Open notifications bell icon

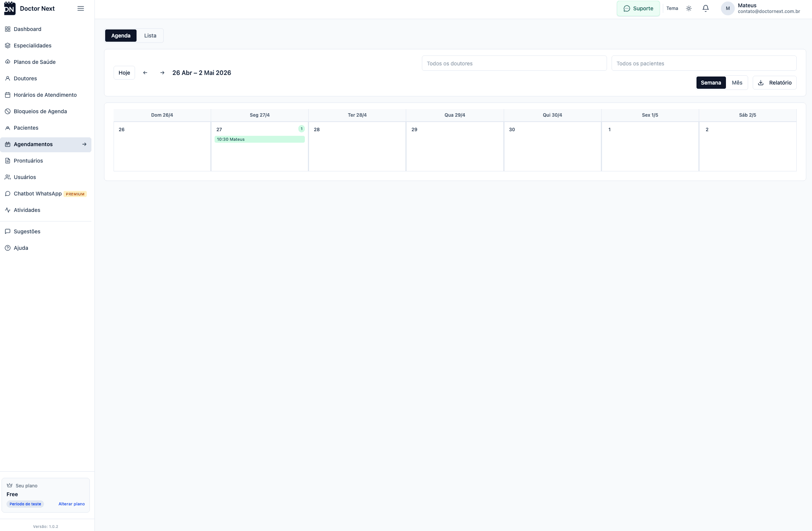[706, 8]
